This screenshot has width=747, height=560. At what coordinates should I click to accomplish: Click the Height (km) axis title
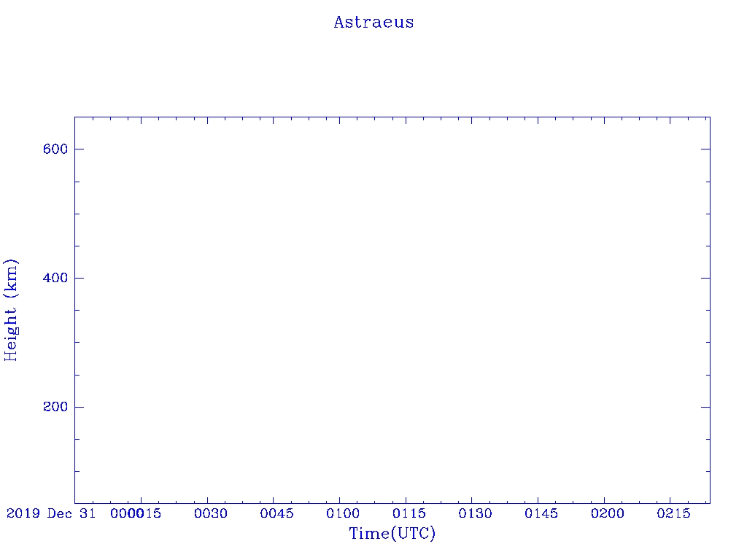[x=11, y=311]
